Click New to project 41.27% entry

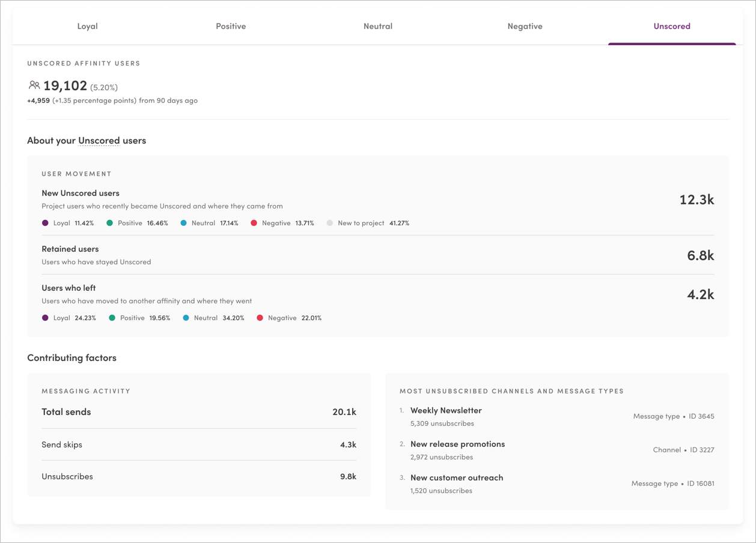tap(368, 223)
